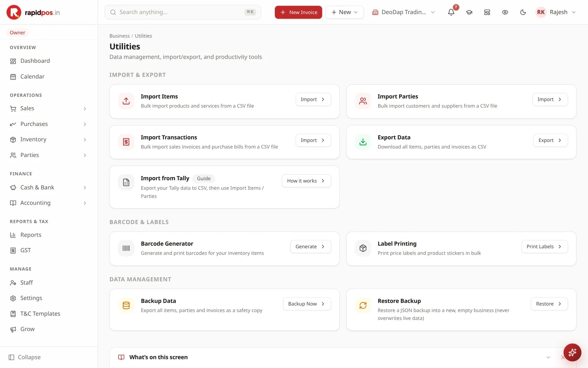Open the store layout icon in header
The width and height of the screenshot is (588, 368).
click(x=487, y=12)
